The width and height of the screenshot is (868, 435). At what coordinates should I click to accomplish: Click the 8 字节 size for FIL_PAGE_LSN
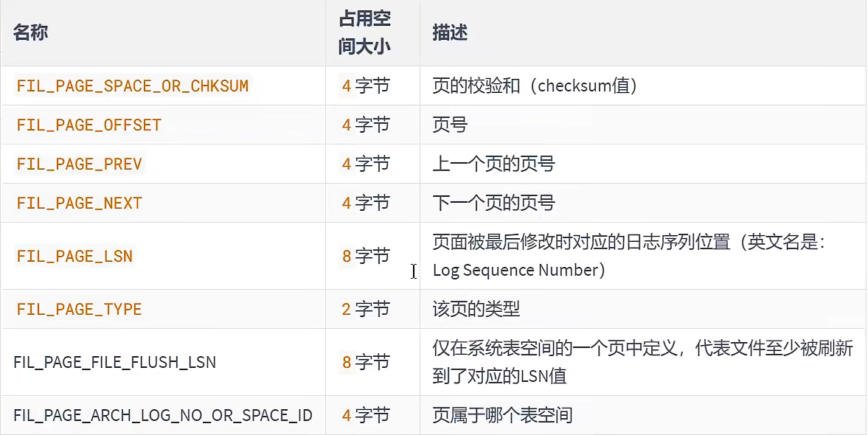pos(365,257)
